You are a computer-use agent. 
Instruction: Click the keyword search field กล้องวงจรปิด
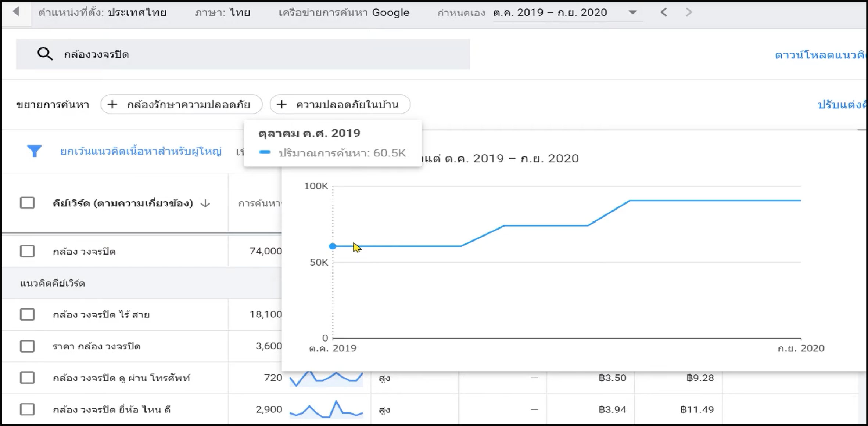click(x=243, y=54)
